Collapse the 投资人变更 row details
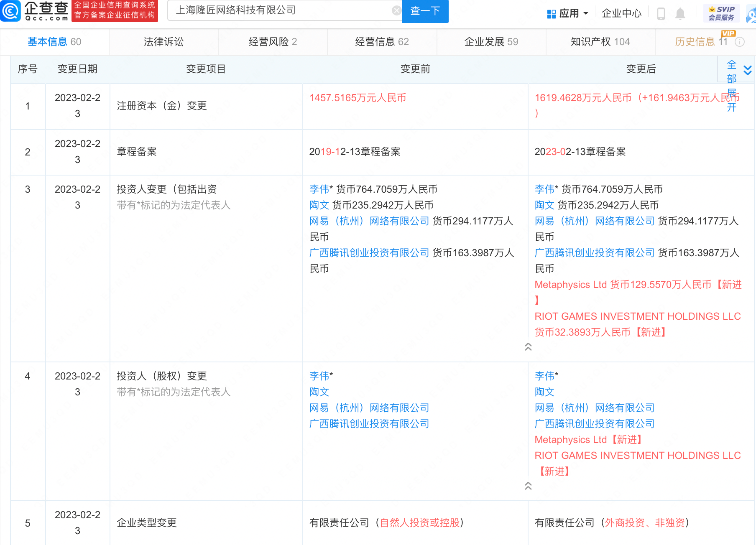Image resolution: width=756 pixels, height=545 pixels. tap(529, 347)
